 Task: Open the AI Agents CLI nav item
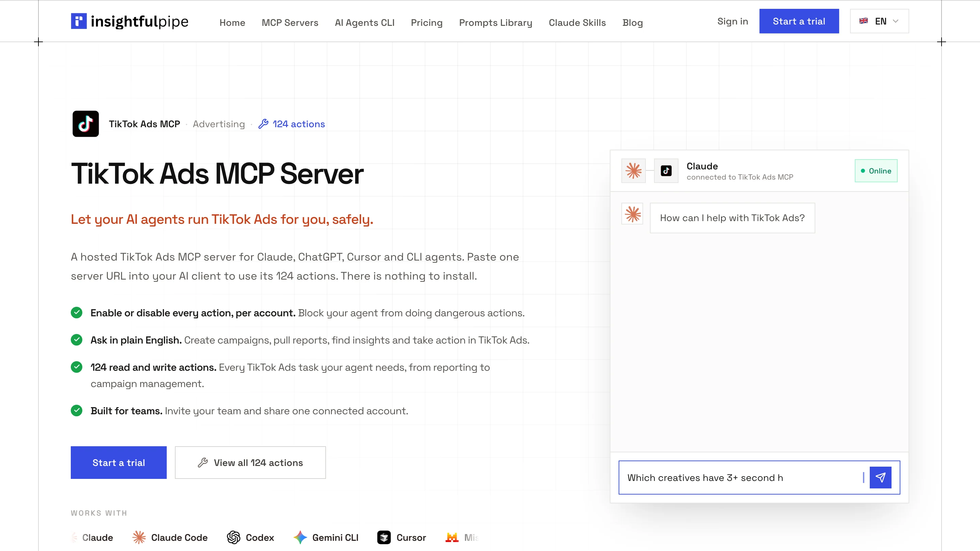coord(364,22)
